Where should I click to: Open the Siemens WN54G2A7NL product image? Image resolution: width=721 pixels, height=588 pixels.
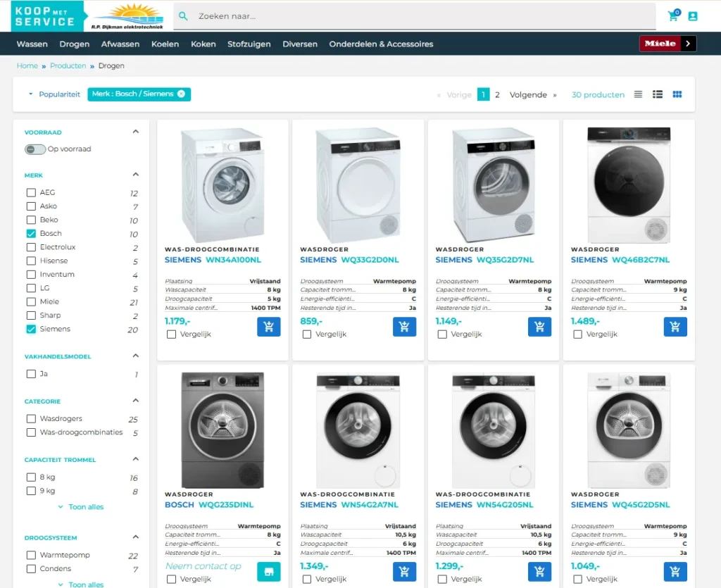point(358,430)
